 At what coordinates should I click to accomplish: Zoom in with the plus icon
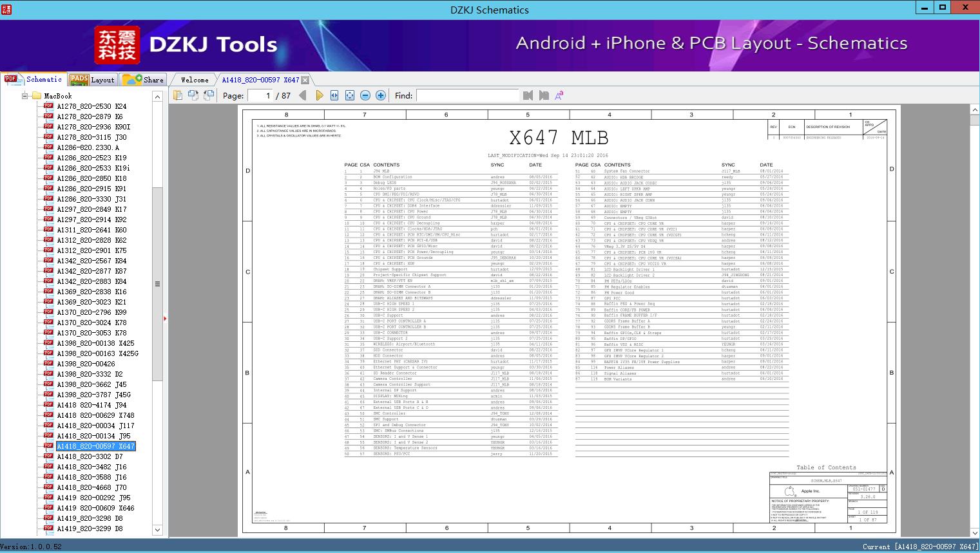tap(381, 95)
